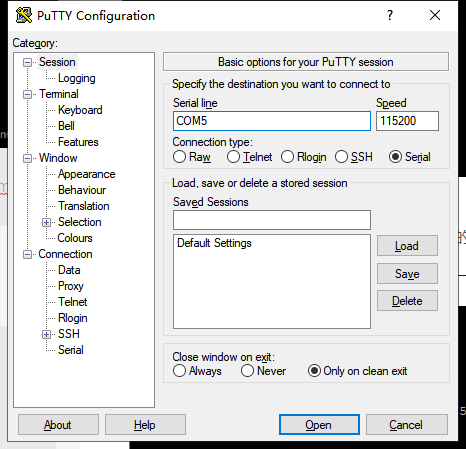Expand the SSH tree node
466x449 pixels.
click(x=47, y=334)
